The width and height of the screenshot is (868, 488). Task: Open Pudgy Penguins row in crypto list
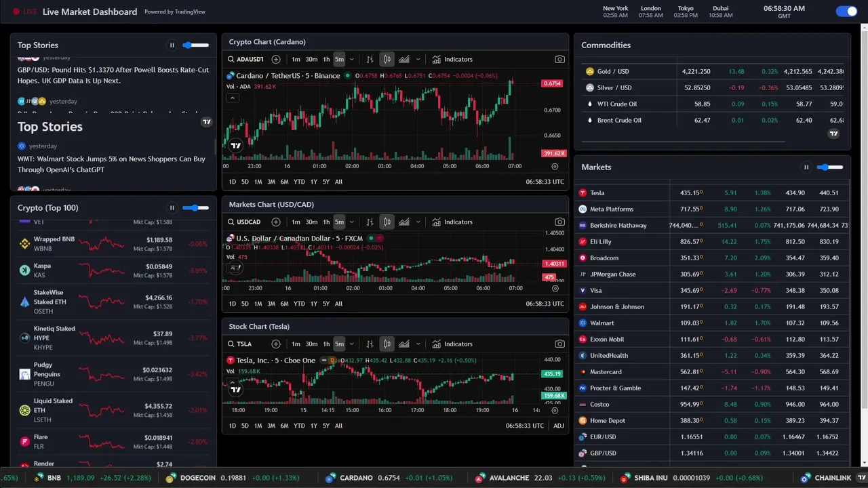[113, 374]
